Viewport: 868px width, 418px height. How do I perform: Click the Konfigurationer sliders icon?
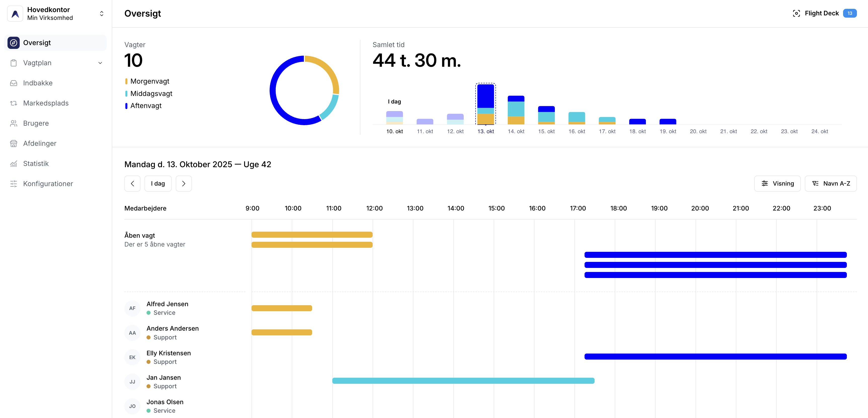click(14, 184)
